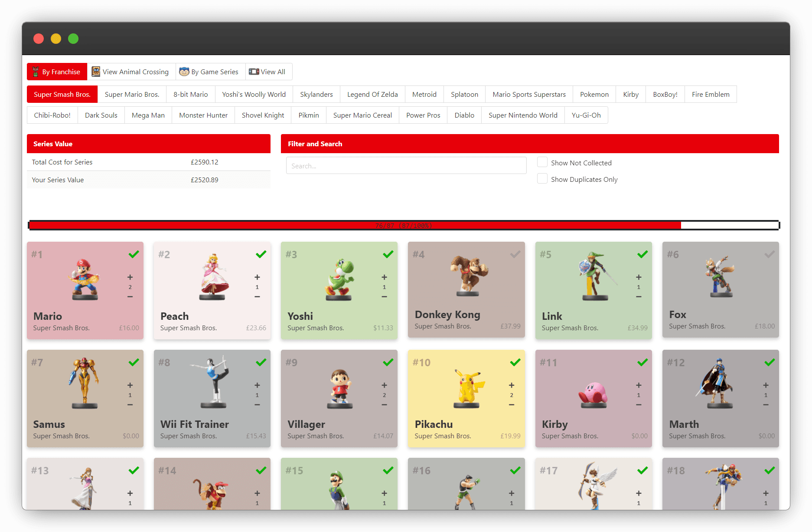Click minus icon on Samus card
The height and width of the screenshot is (532, 812).
[130, 405]
